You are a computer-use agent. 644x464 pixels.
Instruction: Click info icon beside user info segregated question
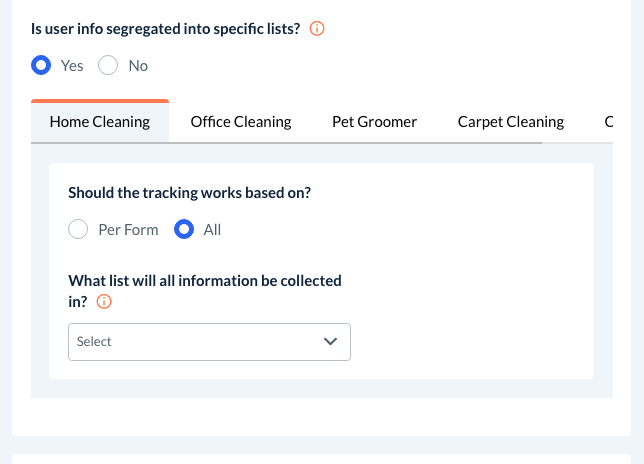click(318, 29)
